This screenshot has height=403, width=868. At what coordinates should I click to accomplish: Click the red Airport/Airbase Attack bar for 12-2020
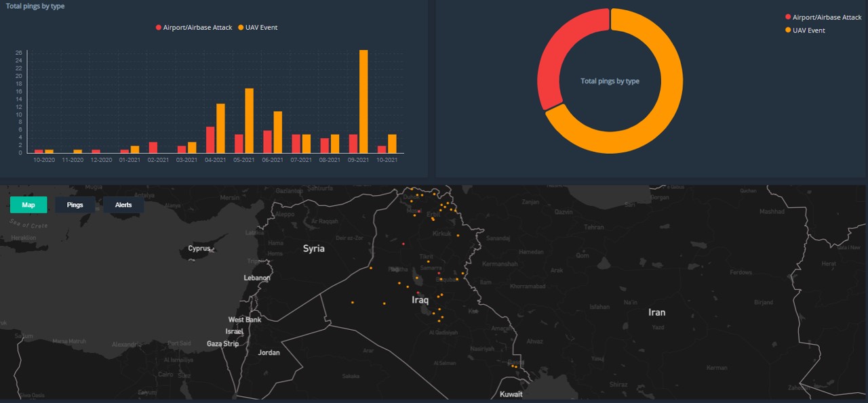pyautogui.click(x=96, y=151)
